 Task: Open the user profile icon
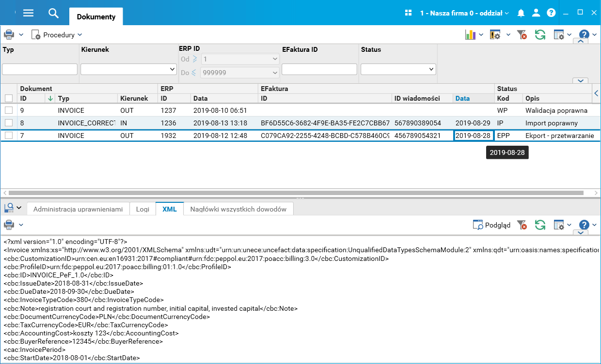(x=536, y=13)
